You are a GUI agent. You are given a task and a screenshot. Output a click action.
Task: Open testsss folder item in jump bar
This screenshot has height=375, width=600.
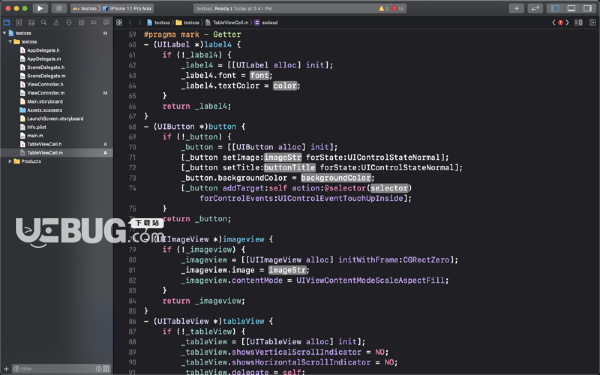[188, 23]
